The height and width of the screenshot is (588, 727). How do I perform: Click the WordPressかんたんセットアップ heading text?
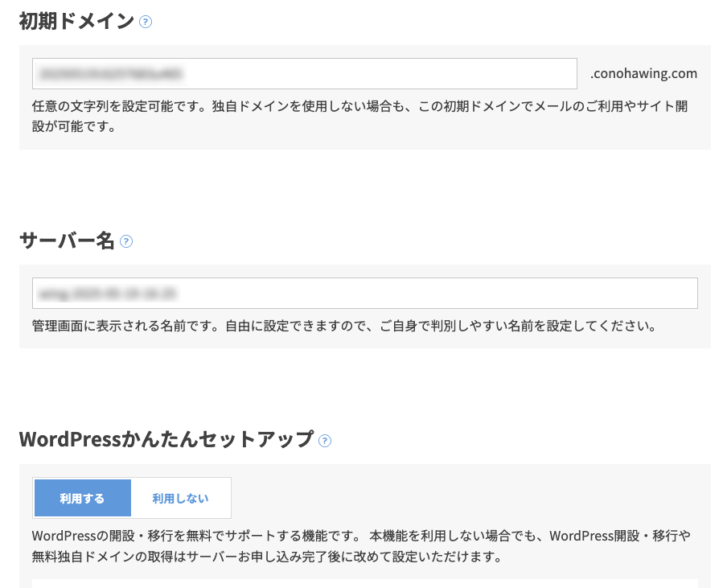pyautogui.click(x=166, y=440)
